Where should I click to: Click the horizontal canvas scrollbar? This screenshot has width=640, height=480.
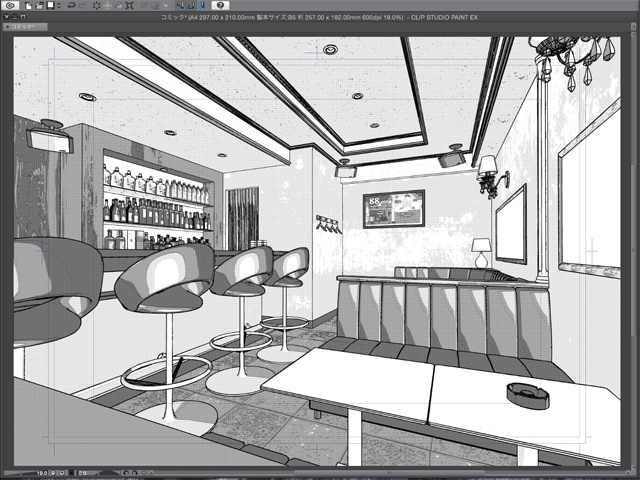point(388,473)
